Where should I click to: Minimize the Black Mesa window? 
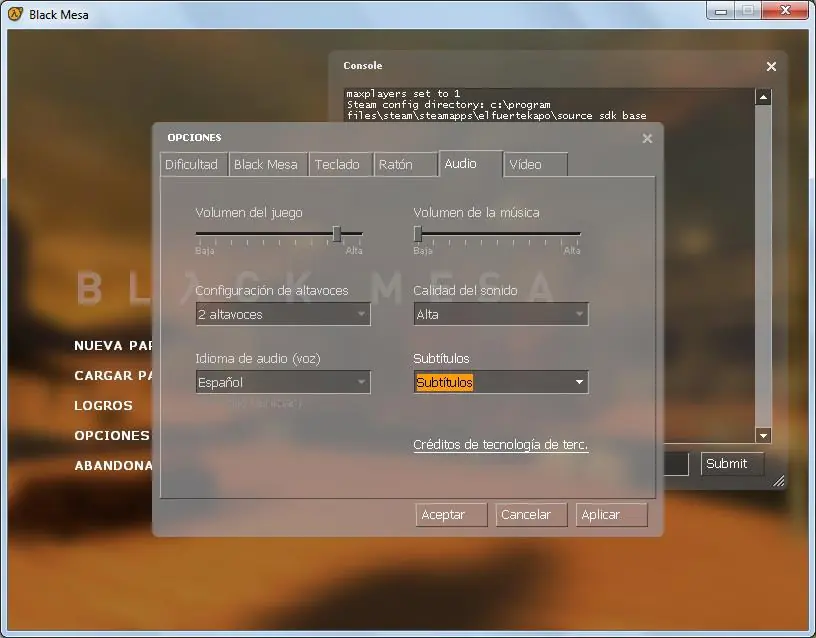point(721,11)
